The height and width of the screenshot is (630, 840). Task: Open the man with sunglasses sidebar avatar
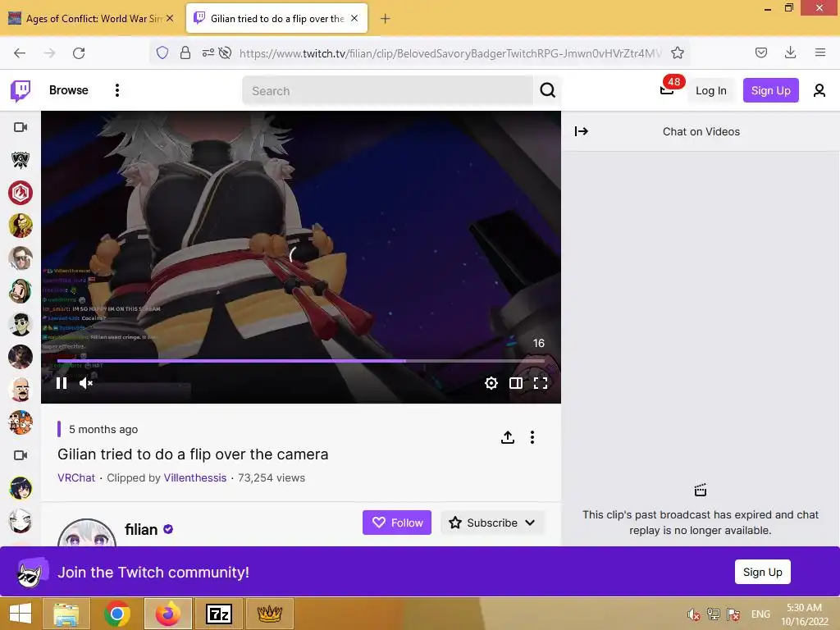(21, 258)
